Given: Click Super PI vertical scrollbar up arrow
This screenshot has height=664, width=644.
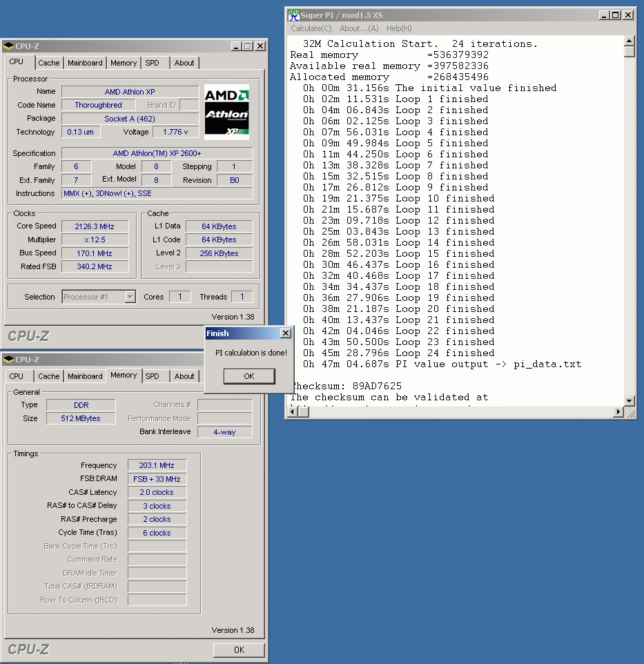Looking at the screenshot, I should [630, 41].
